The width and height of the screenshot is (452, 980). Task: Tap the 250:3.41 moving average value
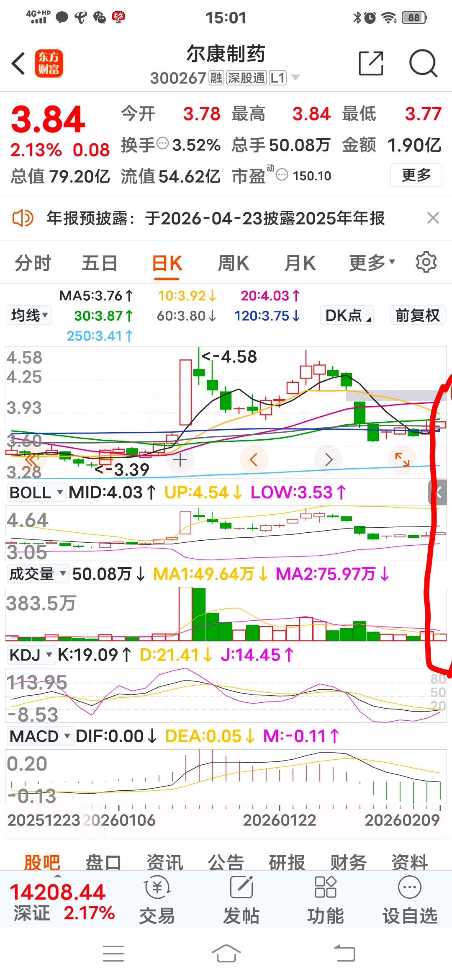pyautogui.click(x=100, y=336)
